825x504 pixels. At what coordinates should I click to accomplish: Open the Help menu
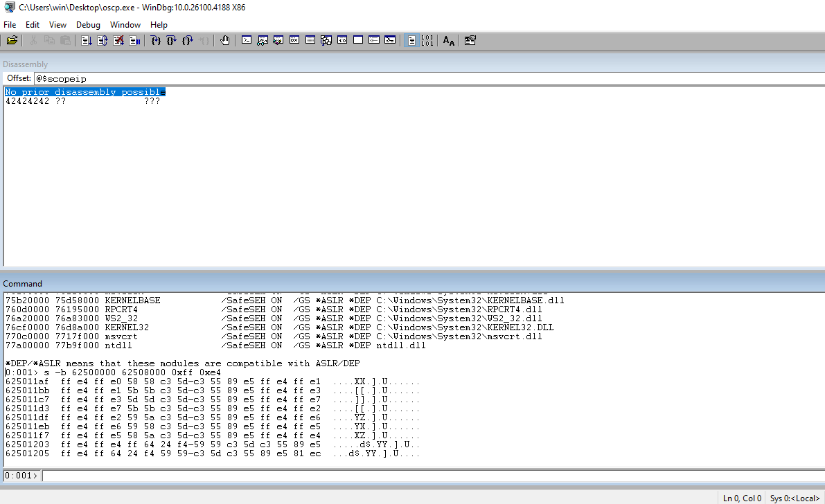tap(159, 24)
